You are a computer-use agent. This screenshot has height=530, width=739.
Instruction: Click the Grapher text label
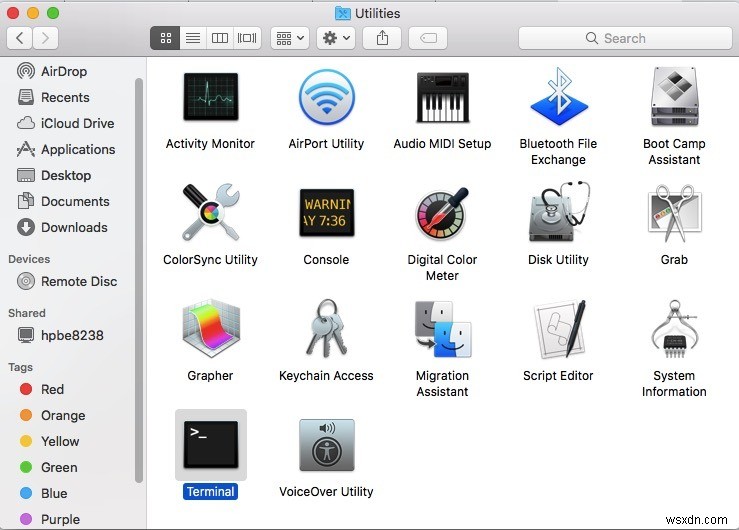tap(210, 375)
